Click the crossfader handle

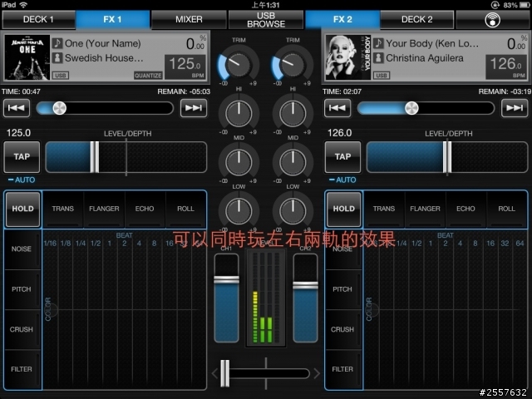(x=225, y=373)
